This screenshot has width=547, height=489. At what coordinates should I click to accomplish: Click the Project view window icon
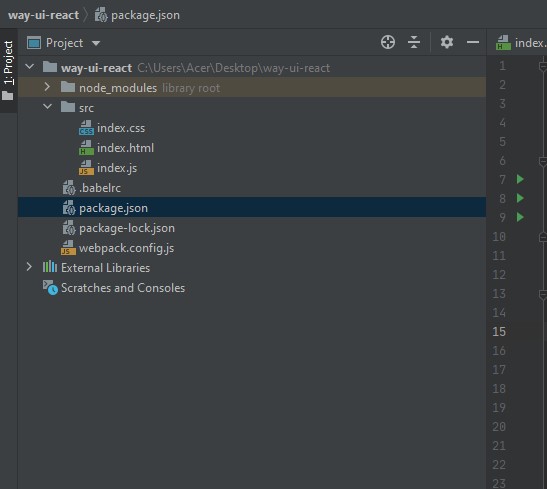pyautogui.click(x=34, y=43)
